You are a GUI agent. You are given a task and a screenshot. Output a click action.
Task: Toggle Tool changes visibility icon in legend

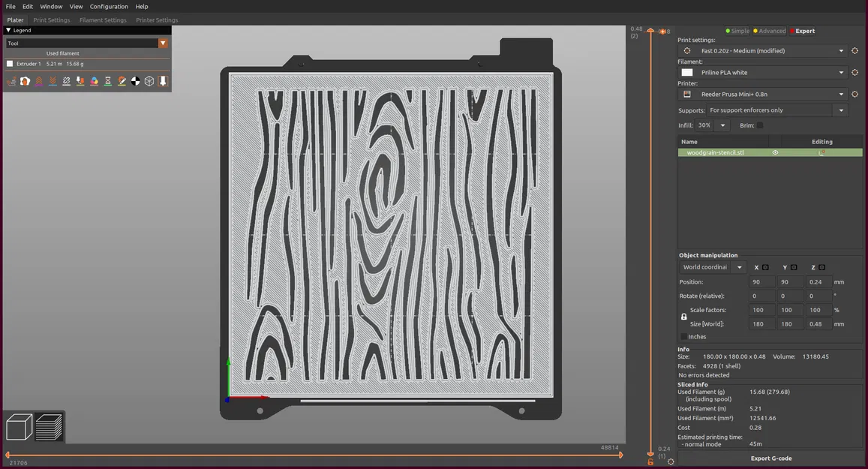pos(80,81)
